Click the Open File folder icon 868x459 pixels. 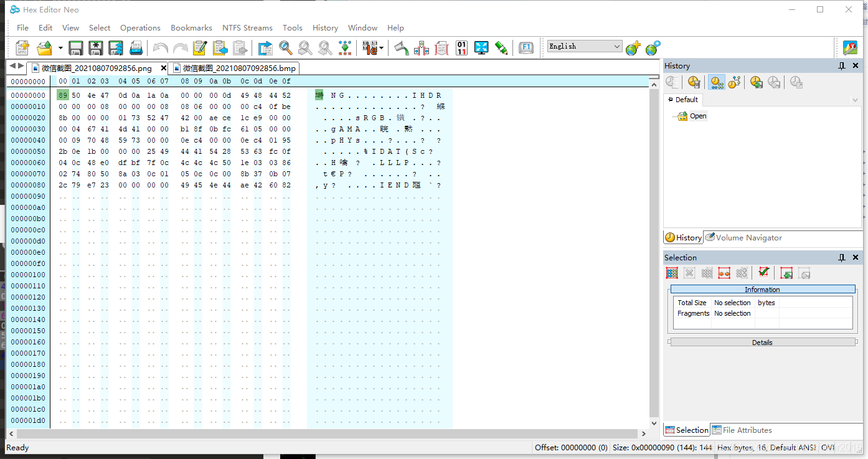(x=45, y=47)
